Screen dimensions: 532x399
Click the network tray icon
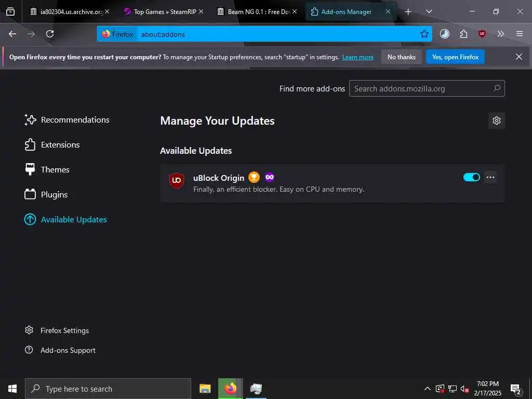coord(453,389)
